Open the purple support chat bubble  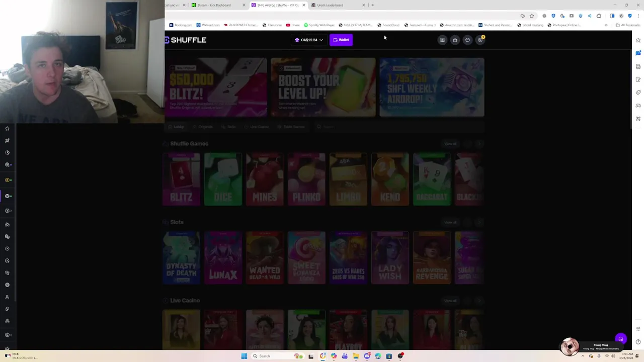621,339
